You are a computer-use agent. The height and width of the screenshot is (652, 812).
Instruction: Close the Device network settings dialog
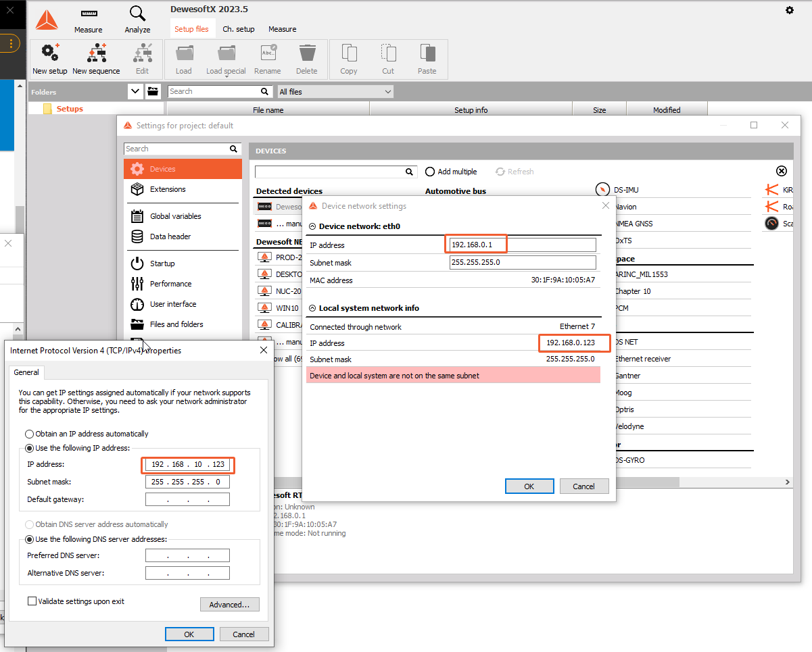click(x=604, y=205)
